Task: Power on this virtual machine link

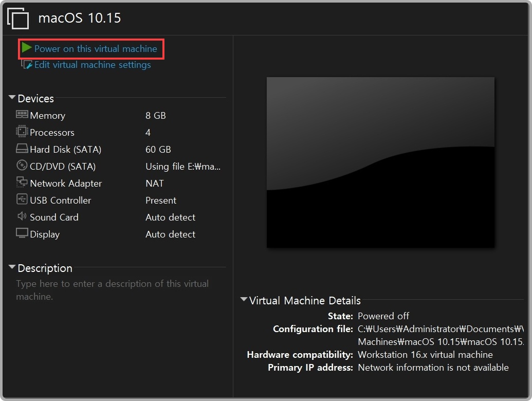Action: tap(96, 49)
